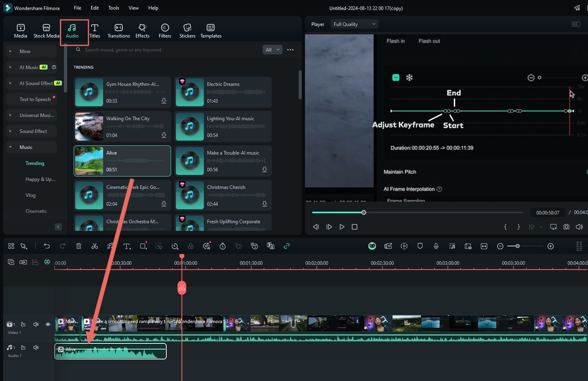Viewport: 588px width, 381px height.
Task: Open the Media tab
Action: (20, 31)
